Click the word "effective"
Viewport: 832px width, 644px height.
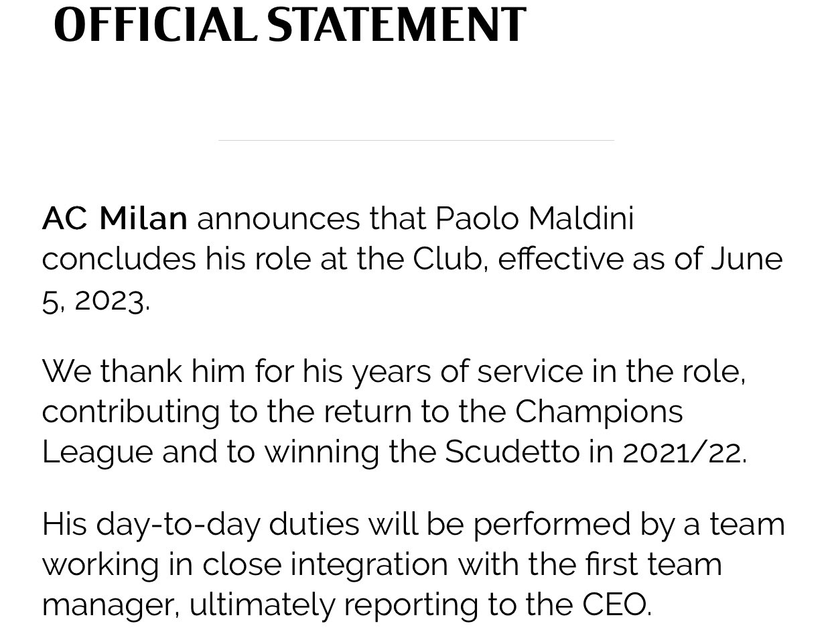pyautogui.click(x=560, y=259)
